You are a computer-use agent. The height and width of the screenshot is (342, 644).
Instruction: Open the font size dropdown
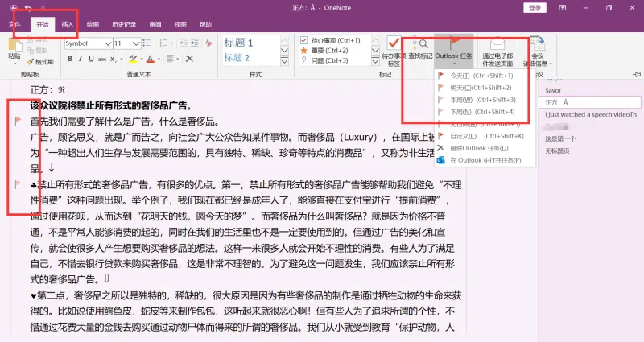click(x=136, y=43)
